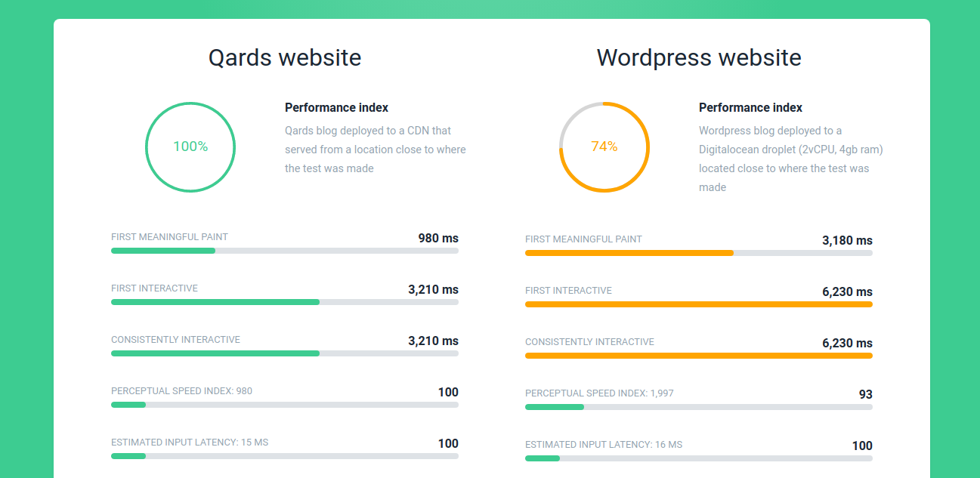Click Wordpress Consistently Interactive orange bar
Image resolution: width=980 pixels, height=478 pixels.
point(699,356)
